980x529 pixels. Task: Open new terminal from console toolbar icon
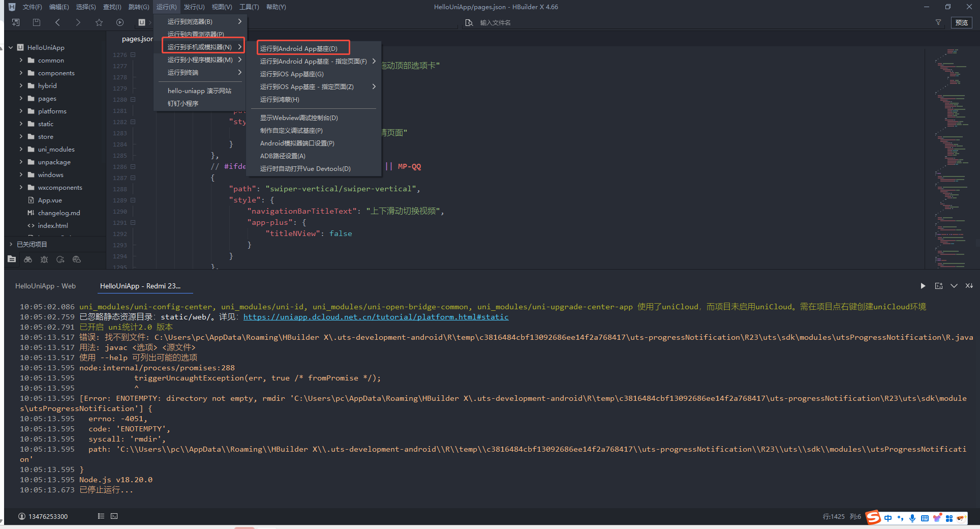939,286
